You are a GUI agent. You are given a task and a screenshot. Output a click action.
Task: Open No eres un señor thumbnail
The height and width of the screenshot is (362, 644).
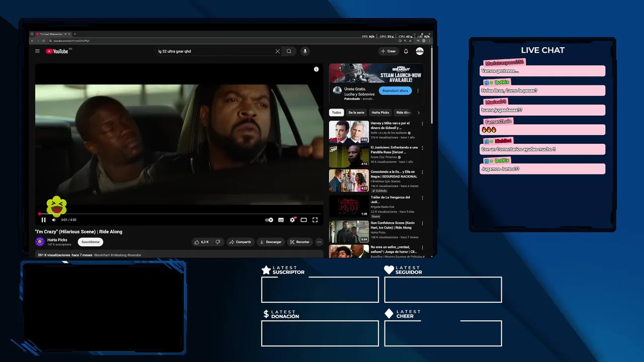click(349, 251)
